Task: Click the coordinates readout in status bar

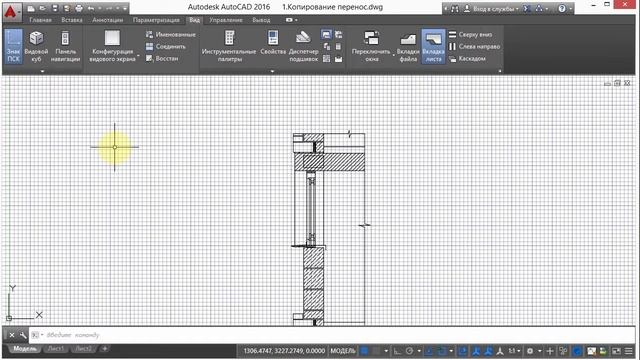Action: tap(284, 351)
